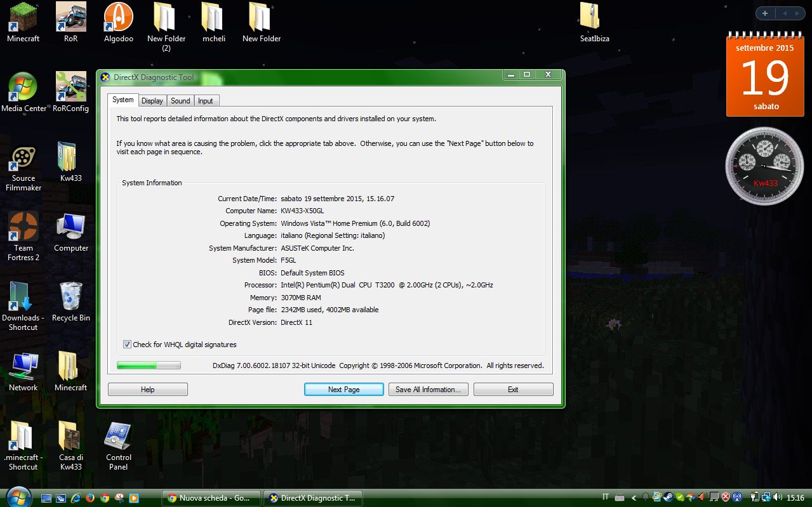
Task: Launch the RoR desktop shortcut
Action: (70, 22)
